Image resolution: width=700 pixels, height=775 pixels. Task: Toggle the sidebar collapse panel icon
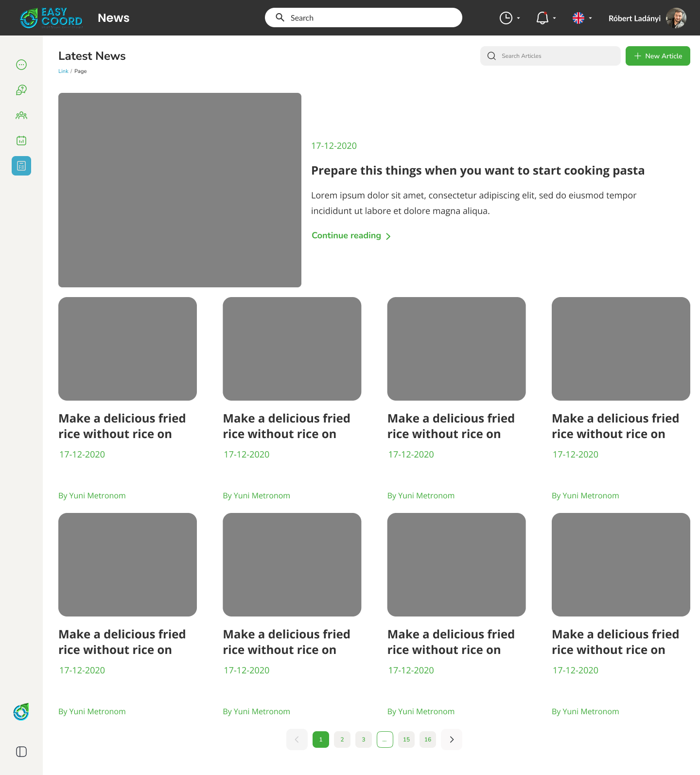pyautogui.click(x=21, y=752)
